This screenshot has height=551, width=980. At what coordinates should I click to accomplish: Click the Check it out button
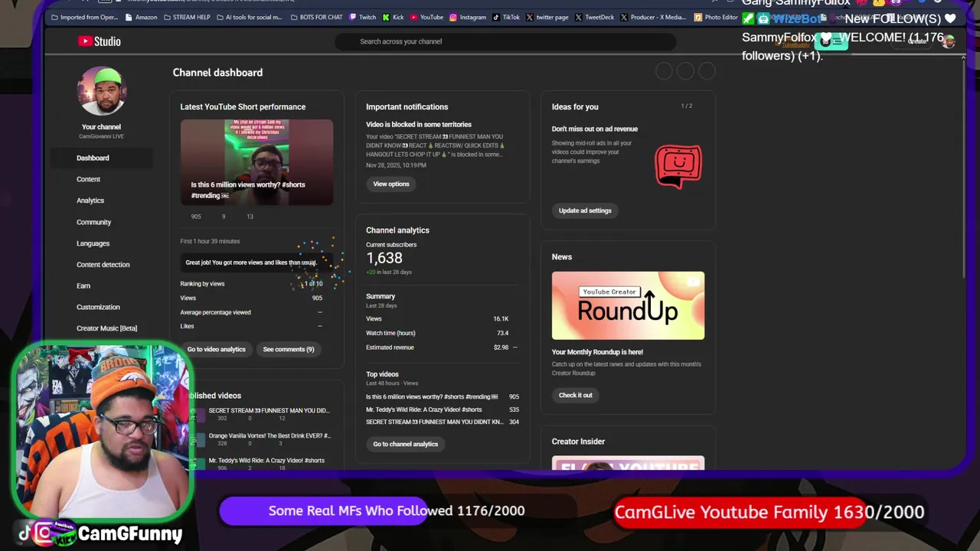(576, 395)
